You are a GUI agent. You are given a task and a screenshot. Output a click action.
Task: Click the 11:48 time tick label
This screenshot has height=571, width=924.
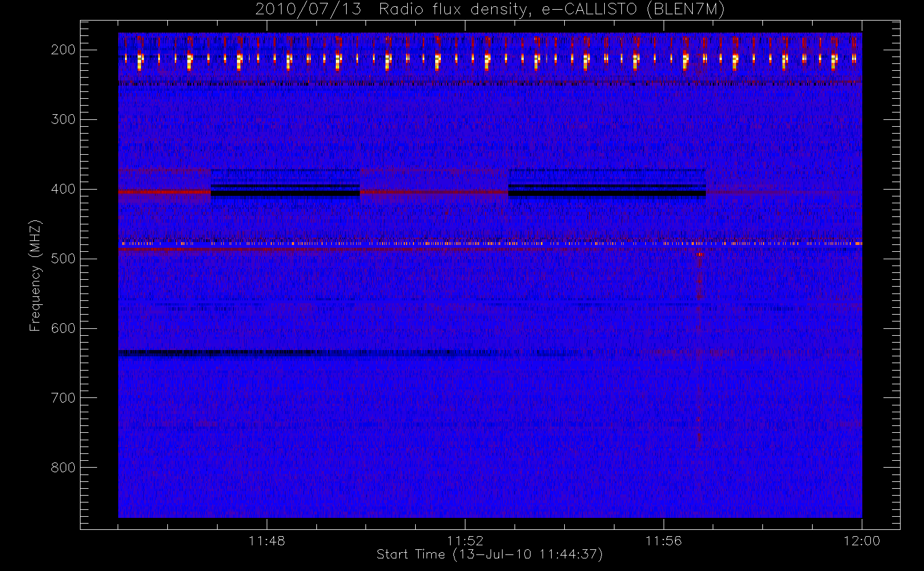coord(267,541)
